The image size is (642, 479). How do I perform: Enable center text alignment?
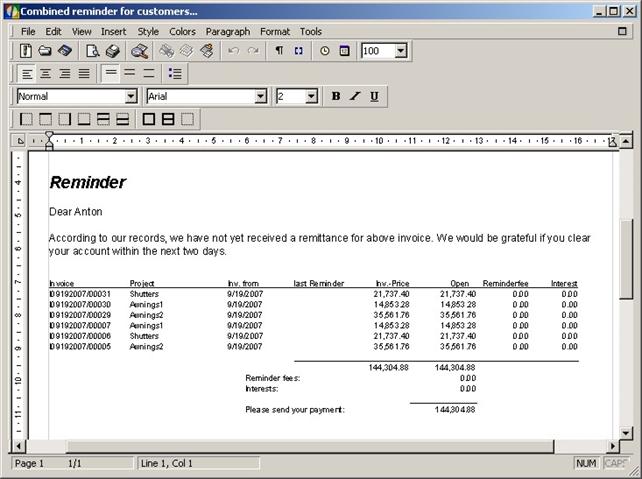pyautogui.click(x=46, y=74)
